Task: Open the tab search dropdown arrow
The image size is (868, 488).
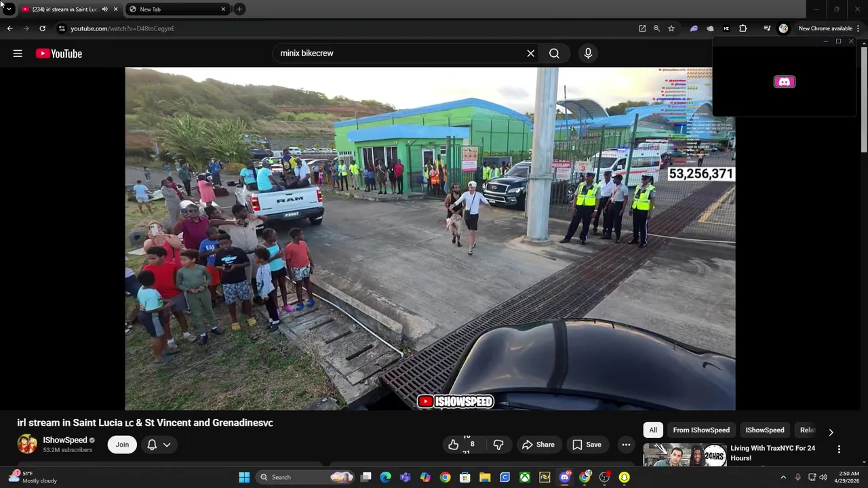Action: point(9,9)
